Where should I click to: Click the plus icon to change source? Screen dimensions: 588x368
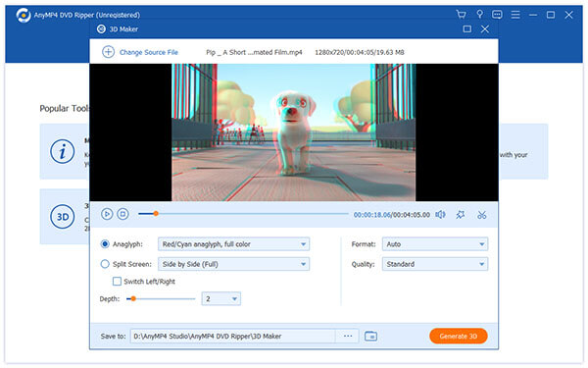[108, 52]
